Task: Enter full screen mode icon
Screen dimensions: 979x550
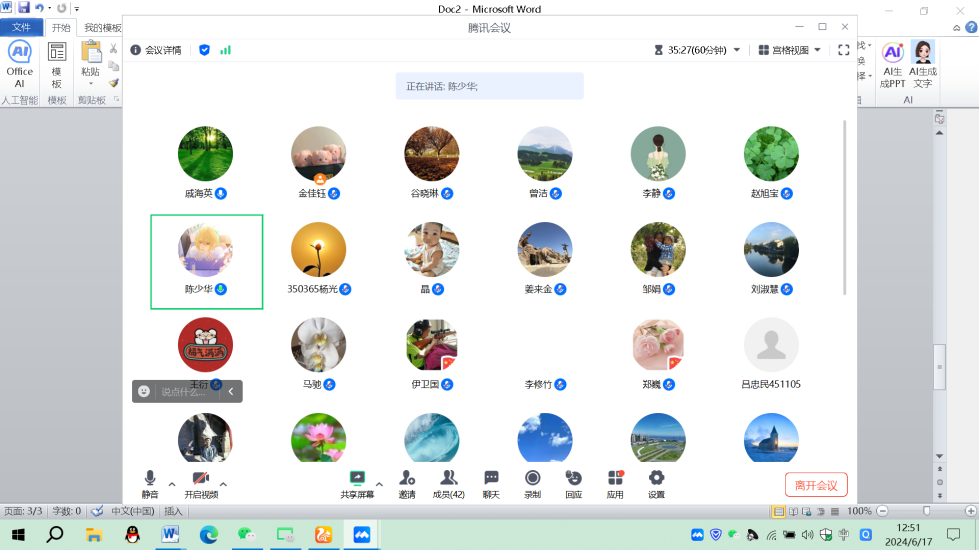Action: point(843,50)
